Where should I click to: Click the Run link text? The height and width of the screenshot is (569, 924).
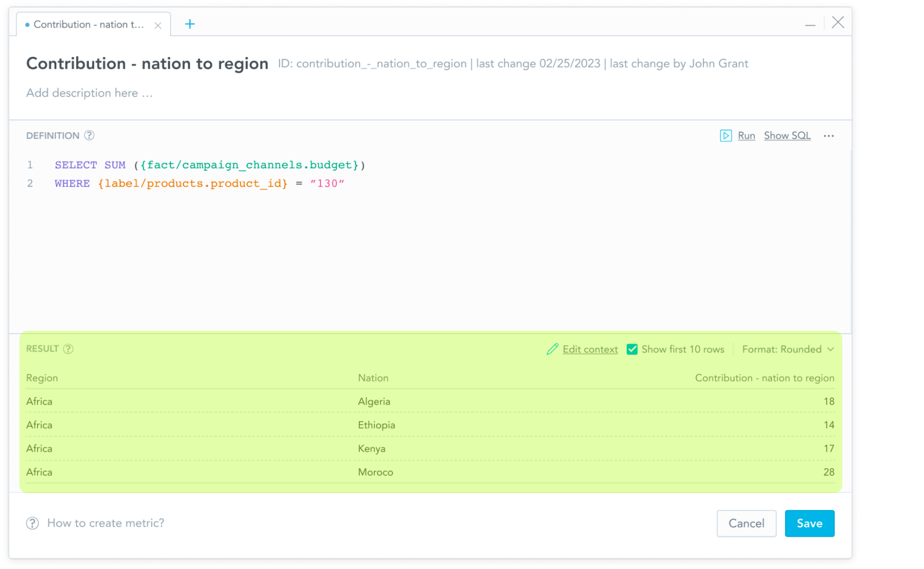[746, 136]
